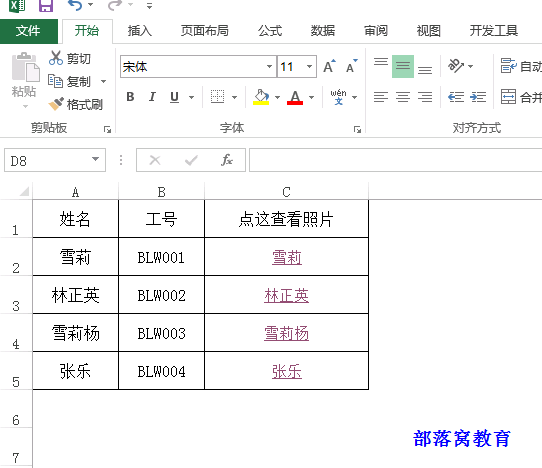
Task: Open the 林正英 photo hyperlink
Action: click(x=287, y=296)
